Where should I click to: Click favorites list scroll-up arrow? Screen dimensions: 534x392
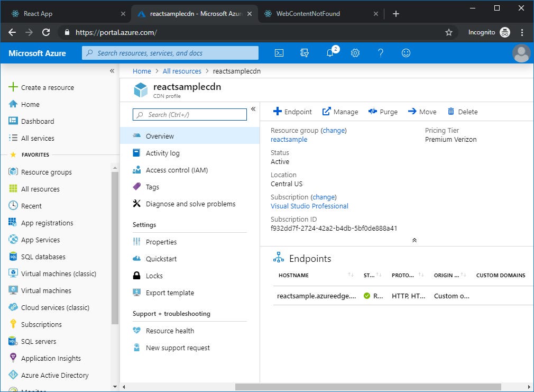coord(115,168)
